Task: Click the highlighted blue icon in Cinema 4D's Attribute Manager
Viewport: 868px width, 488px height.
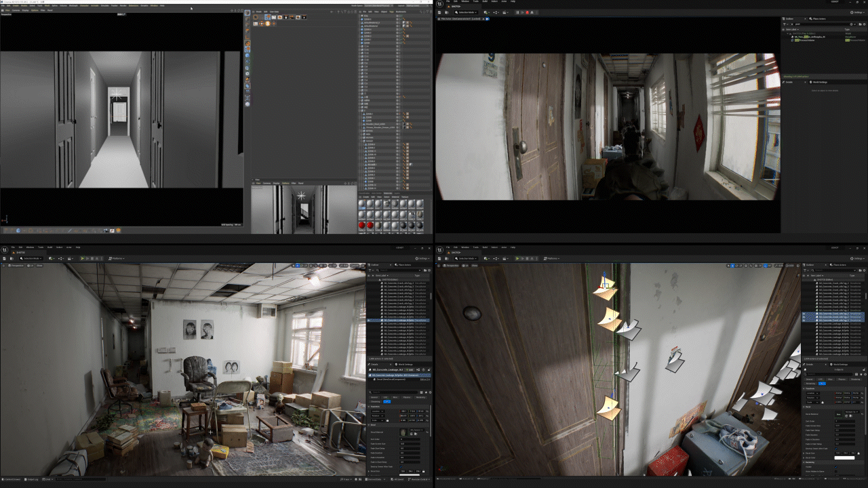Action: [268, 17]
